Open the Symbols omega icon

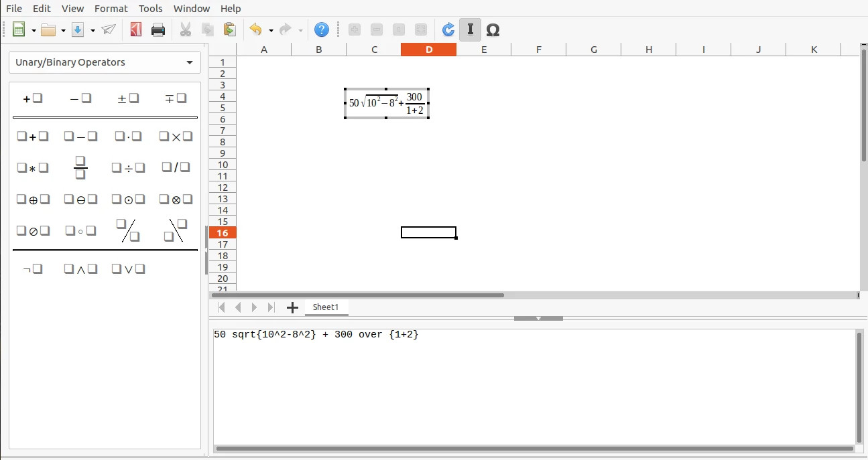tap(493, 29)
